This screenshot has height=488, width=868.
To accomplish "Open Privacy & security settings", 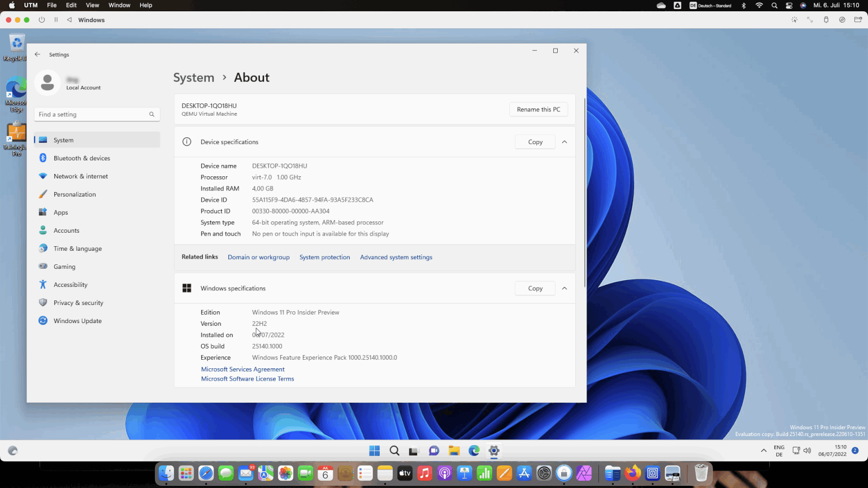I will tap(97, 303).
